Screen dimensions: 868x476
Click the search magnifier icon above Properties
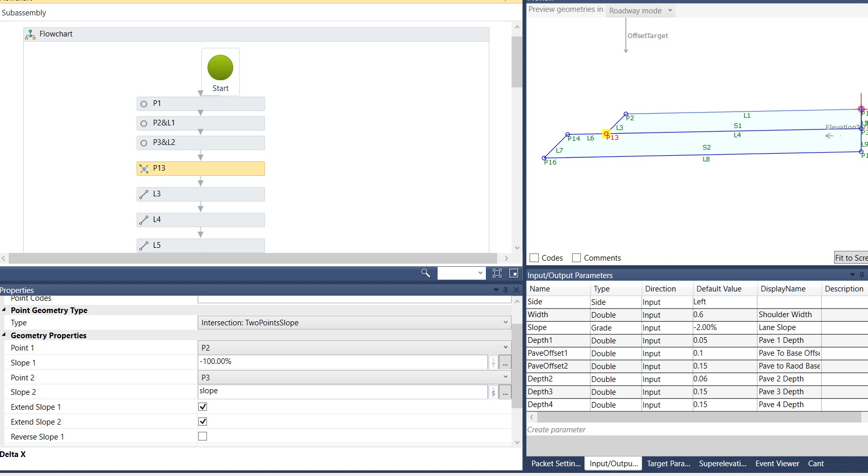click(x=425, y=273)
